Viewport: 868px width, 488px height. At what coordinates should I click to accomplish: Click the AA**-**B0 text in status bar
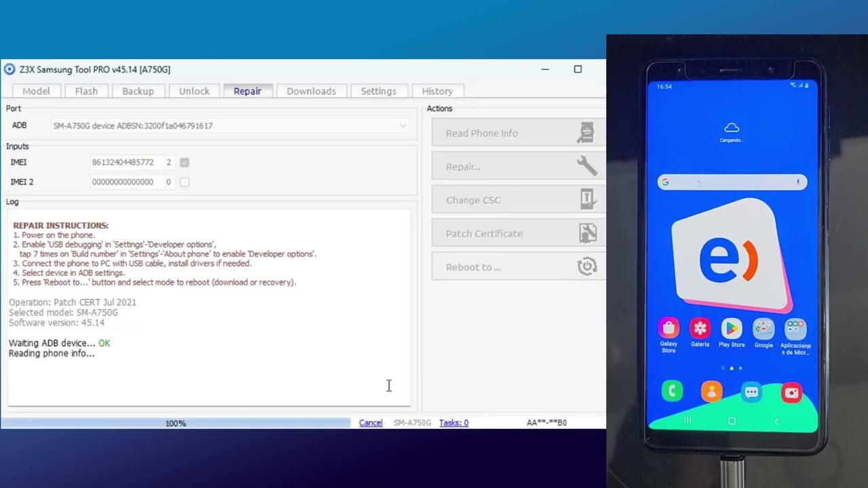point(547,422)
